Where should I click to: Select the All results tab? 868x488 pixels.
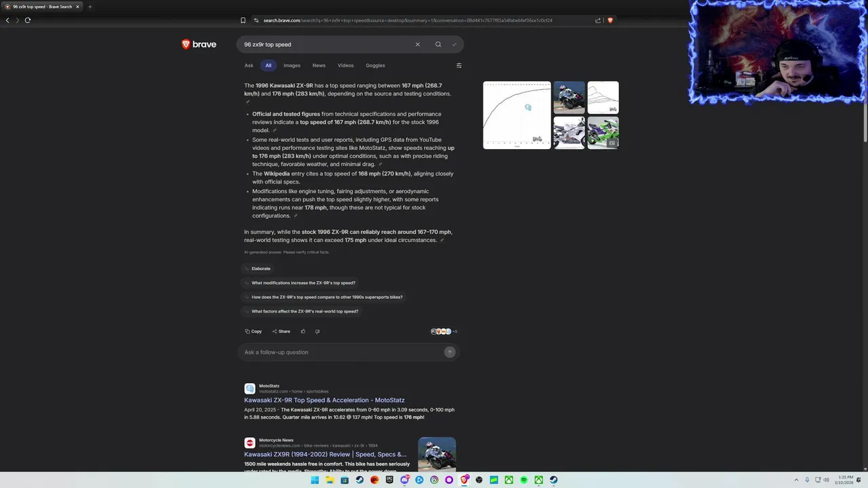coord(269,66)
